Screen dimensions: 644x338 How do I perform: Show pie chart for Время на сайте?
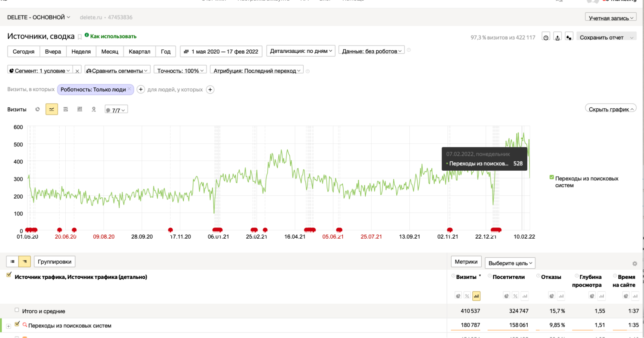click(x=626, y=296)
